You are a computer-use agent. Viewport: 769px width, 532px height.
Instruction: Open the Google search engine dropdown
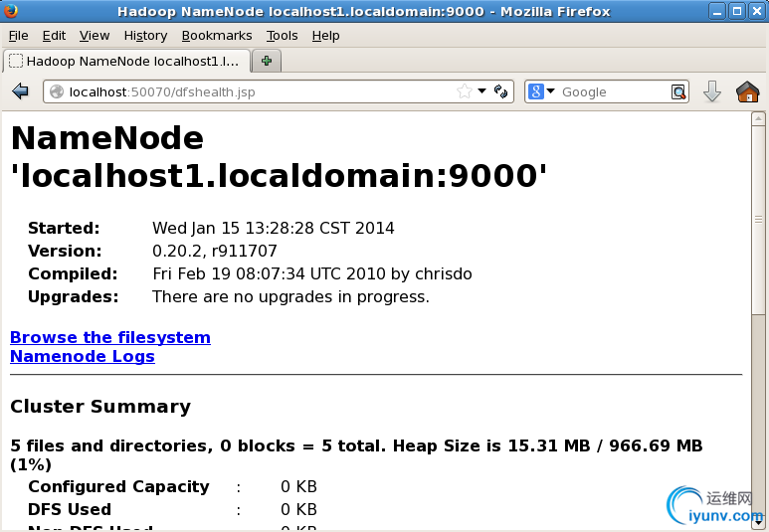coord(541,91)
